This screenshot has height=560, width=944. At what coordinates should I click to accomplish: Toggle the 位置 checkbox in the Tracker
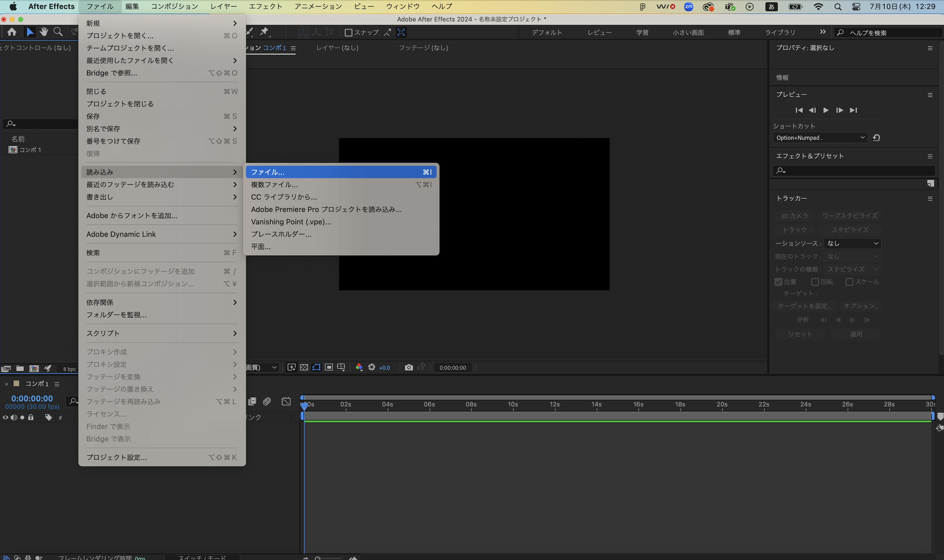point(778,282)
